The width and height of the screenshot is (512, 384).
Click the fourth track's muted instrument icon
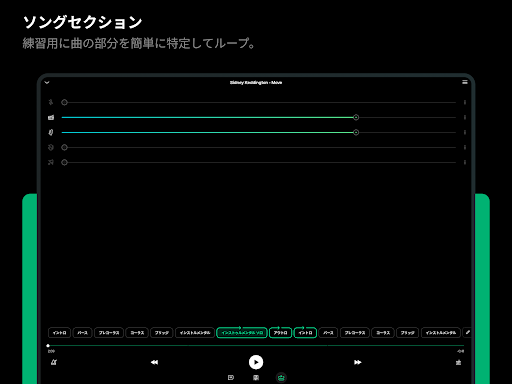[x=51, y=147]
